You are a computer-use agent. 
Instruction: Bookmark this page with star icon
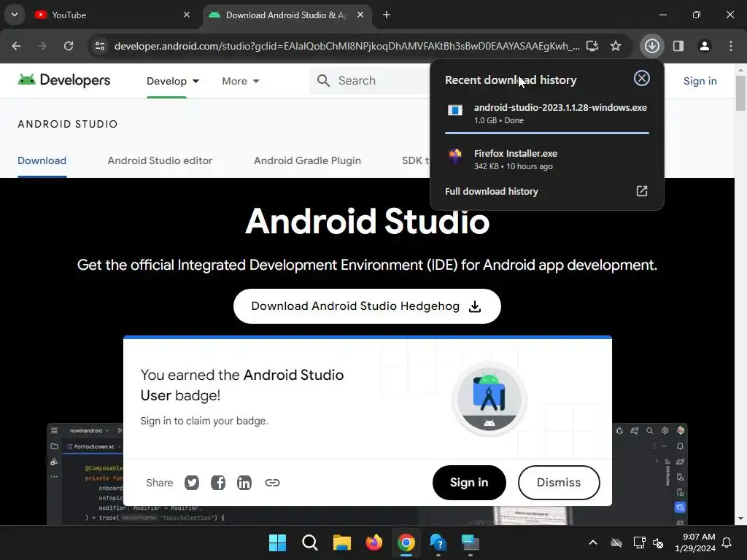click(616, 46)
